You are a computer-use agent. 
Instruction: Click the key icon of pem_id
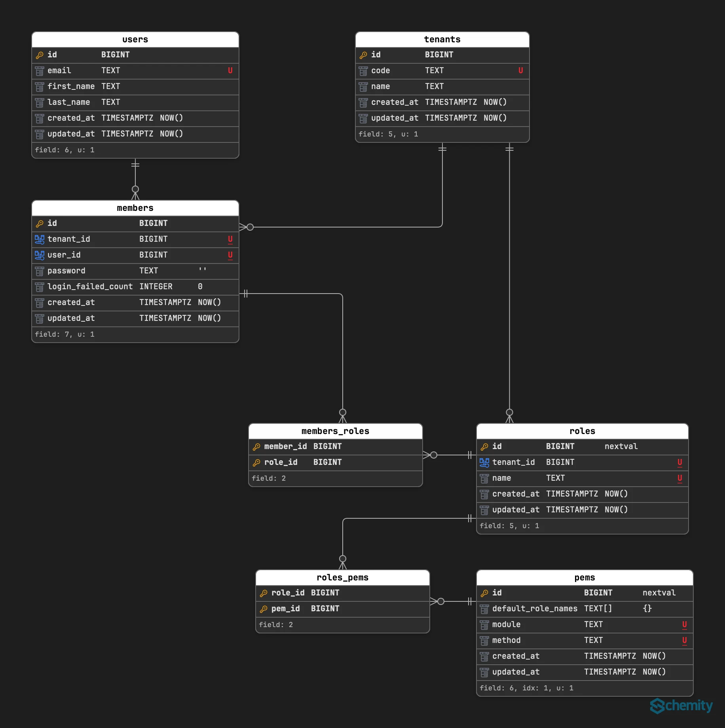point(264,609)
